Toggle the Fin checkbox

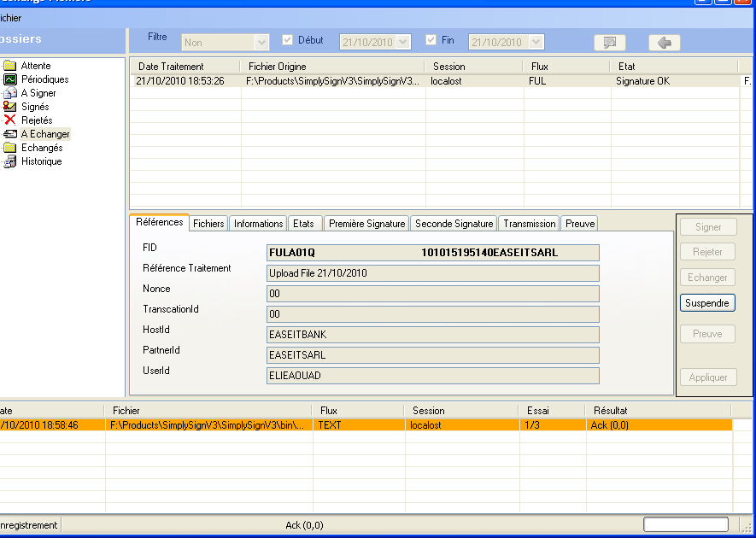[431, 40]
